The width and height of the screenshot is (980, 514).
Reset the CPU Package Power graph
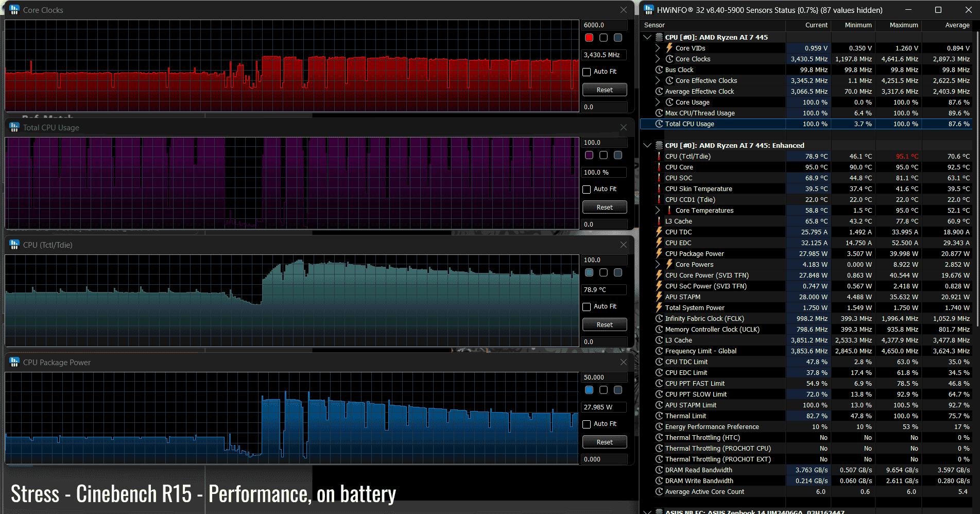[x=605, y=442]
